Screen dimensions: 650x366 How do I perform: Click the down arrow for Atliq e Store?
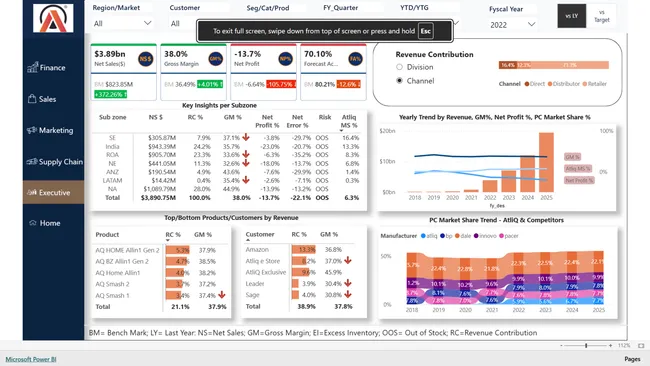347,260
